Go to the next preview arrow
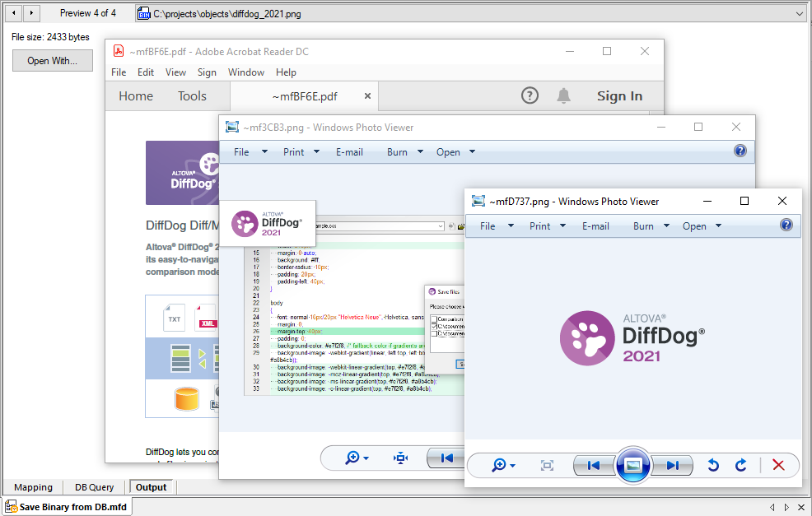 pos(31,13)
